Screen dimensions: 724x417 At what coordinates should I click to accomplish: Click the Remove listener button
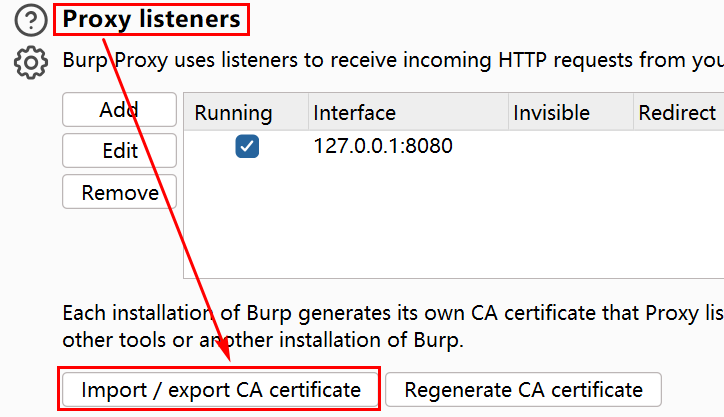point(119,192)
